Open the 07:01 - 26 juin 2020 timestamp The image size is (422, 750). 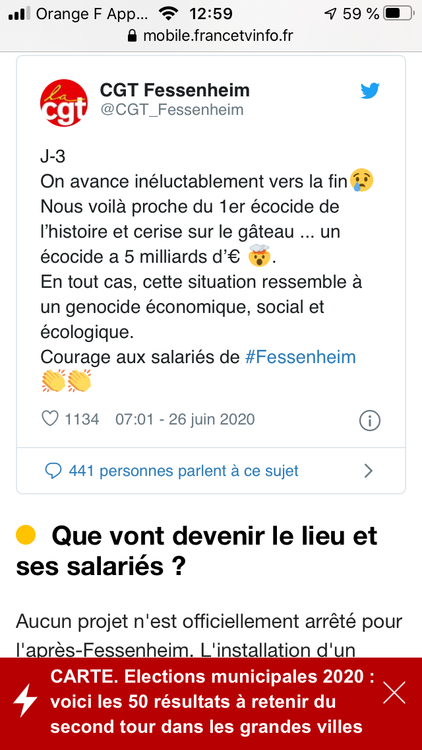pos(185,419)
